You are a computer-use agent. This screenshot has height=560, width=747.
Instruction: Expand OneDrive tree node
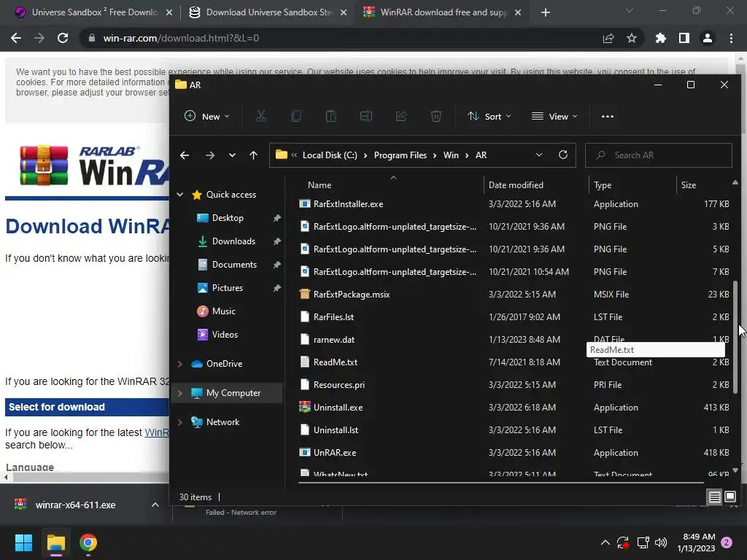pos(180,364)
